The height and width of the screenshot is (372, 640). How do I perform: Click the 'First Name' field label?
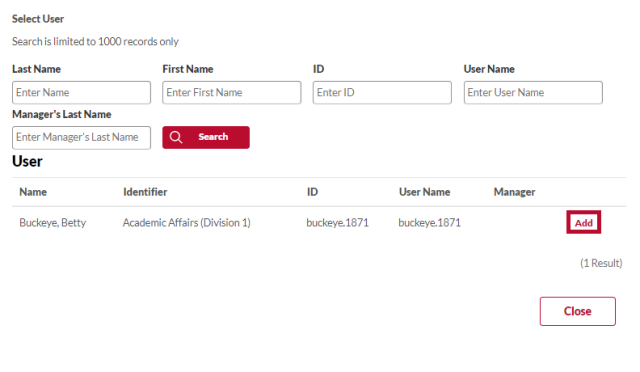pyautogui.click(x=188, y=69)
